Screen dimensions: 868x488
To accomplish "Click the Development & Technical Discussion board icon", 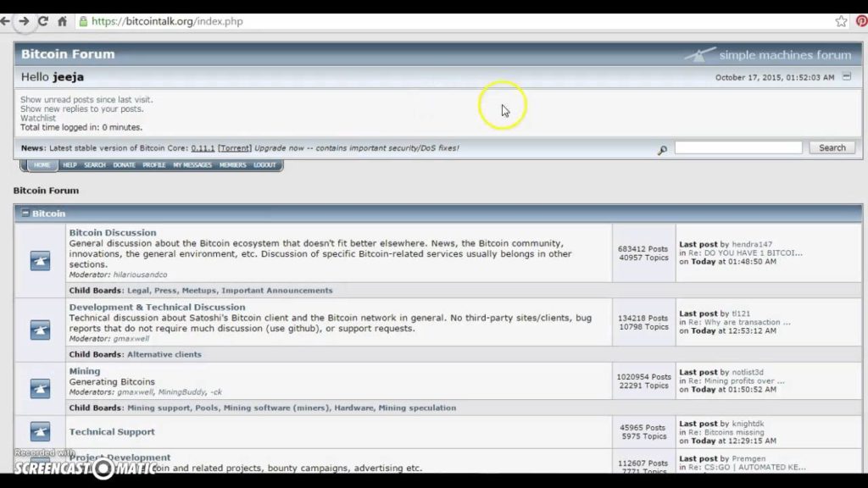I will (40, 330).
